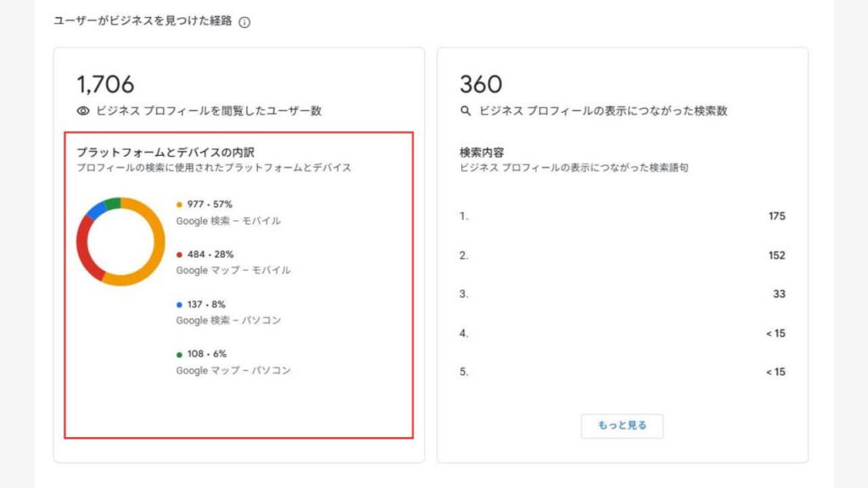868x488 pixels.
Task: Expand search term row 2 showing 152
Action: (623, 255)
